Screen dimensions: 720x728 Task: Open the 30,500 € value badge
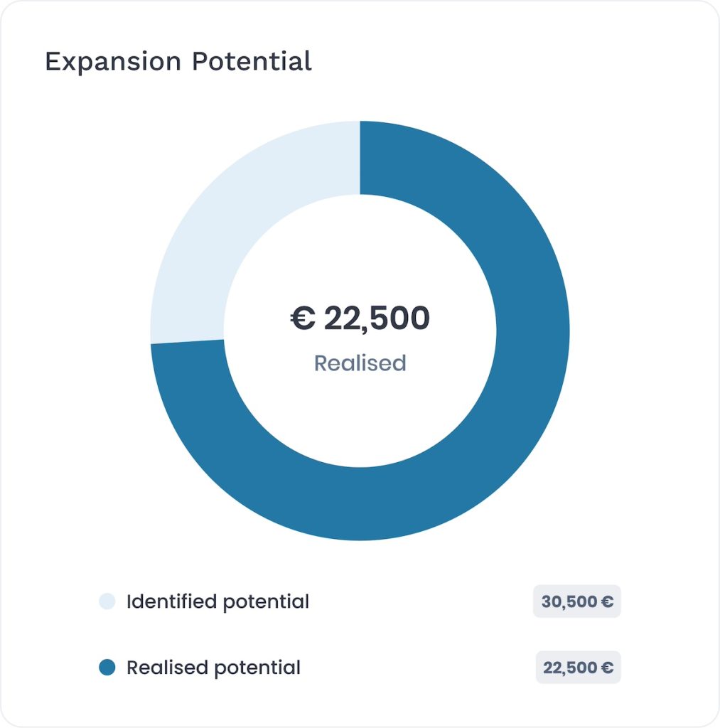click(577, 601)
